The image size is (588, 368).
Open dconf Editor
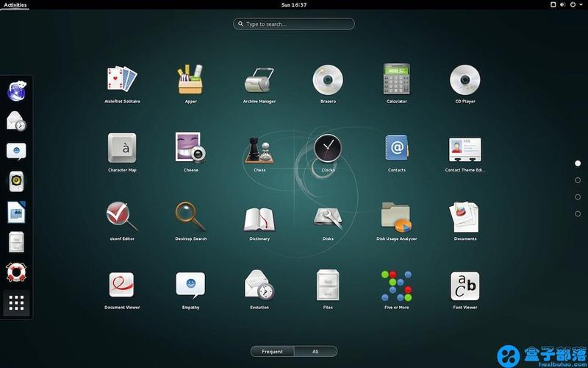[x=122, y=222]
